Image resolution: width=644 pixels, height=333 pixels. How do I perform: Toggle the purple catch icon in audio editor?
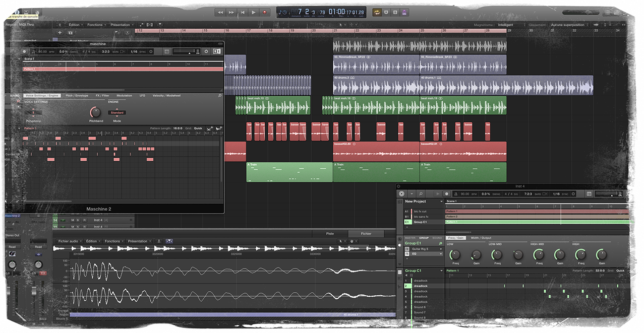[x=169, y=241]
